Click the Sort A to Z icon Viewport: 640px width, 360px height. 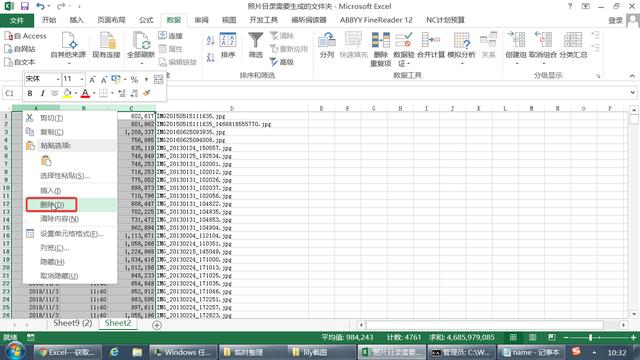click(211, 40)
